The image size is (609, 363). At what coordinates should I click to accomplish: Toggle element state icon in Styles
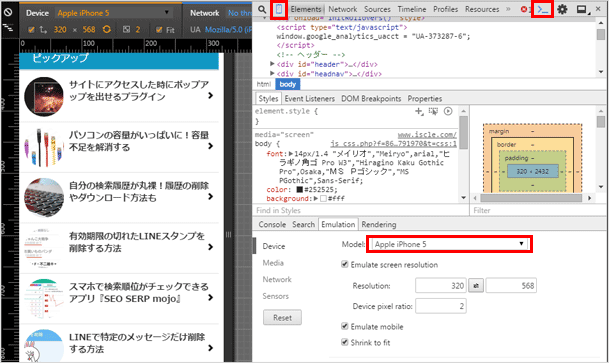click(x=433, y=112)
